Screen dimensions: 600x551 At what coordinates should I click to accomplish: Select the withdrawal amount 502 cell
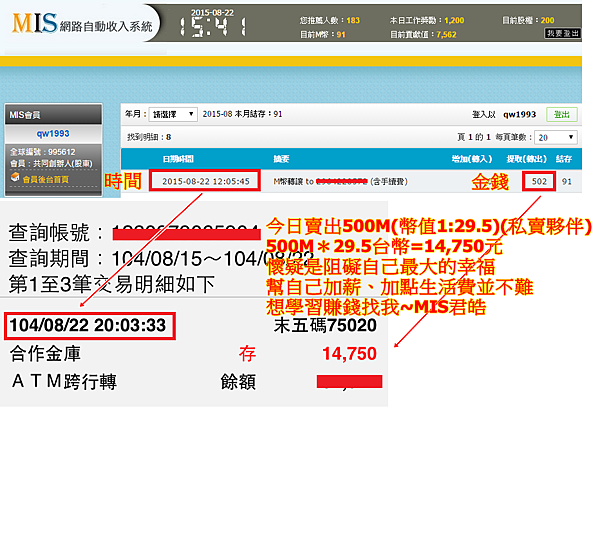coord(539,181)
